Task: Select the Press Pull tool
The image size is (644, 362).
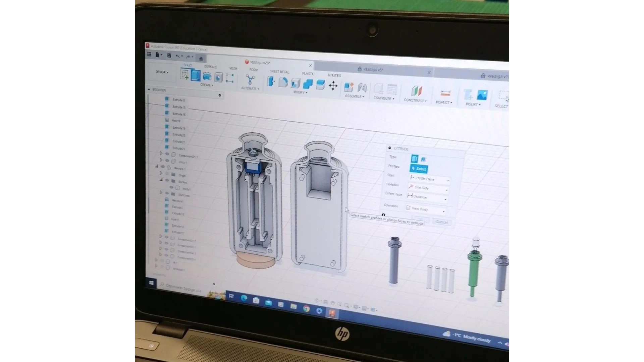Action: tap(271, 81)
